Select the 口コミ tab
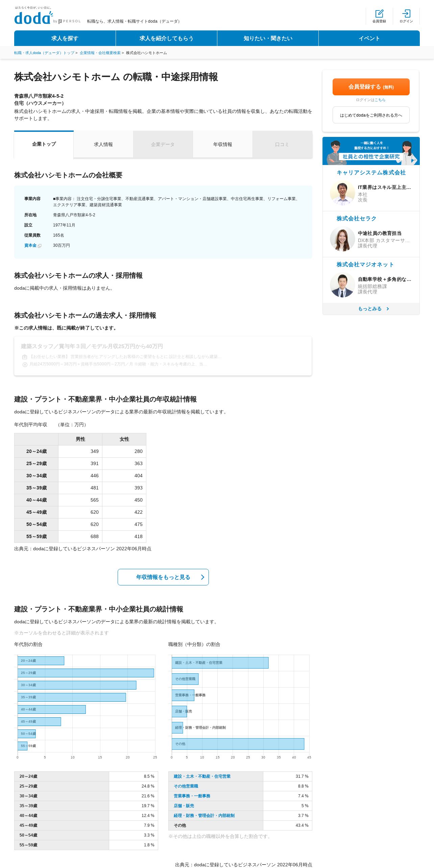434x868 pixels. click(282, 144)
